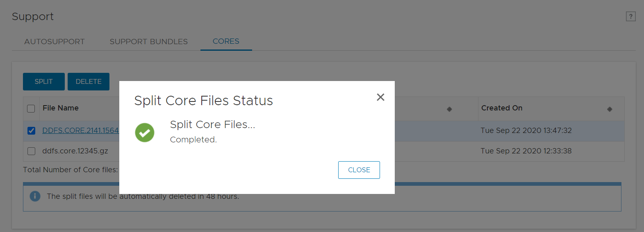Open the help question mark icon

(630, 16)
